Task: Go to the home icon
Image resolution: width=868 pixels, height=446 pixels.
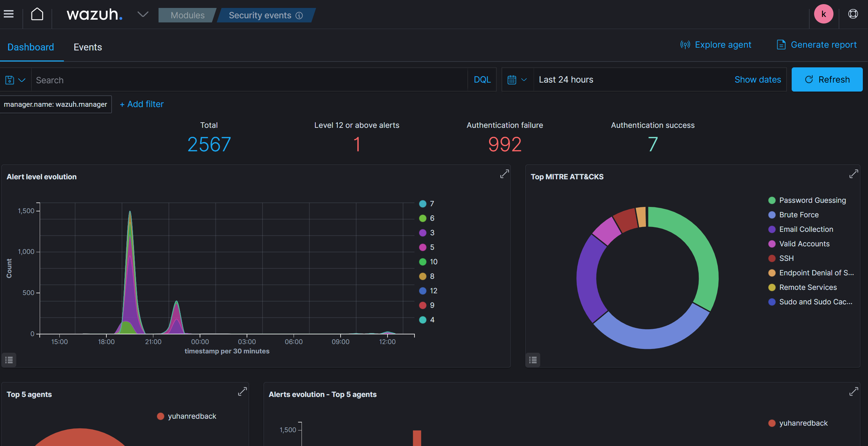Action: 37,14
